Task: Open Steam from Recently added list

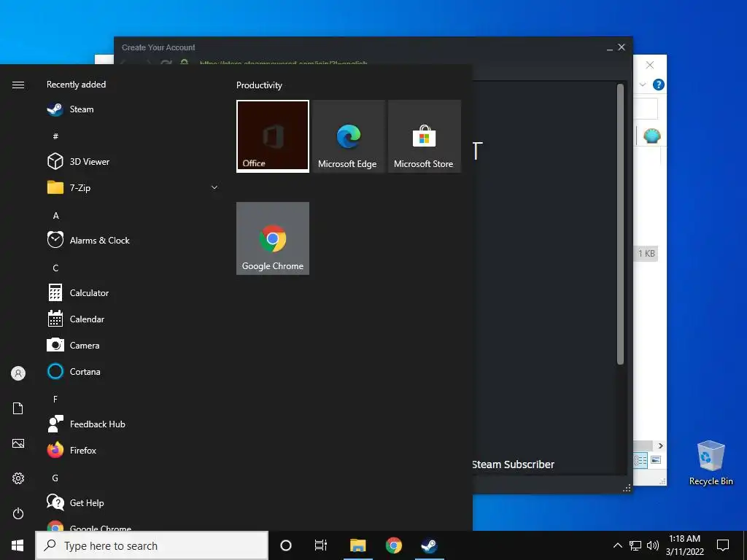Action: click(133, 109)
